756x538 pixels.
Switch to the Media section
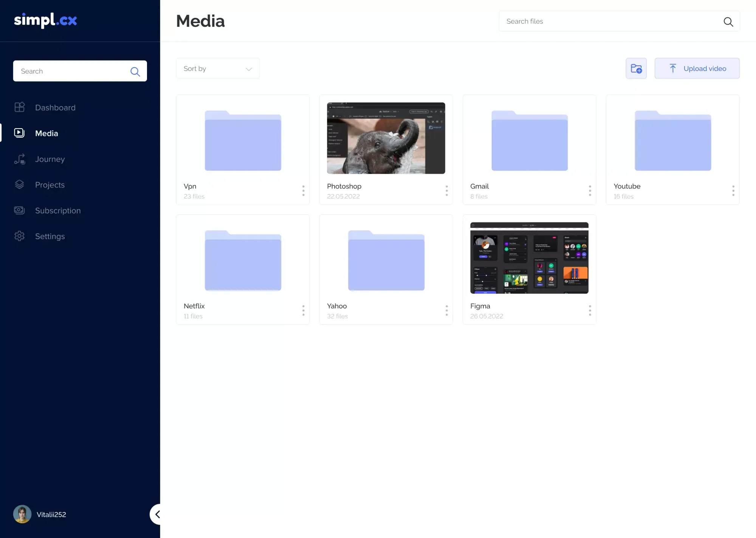pos(46,133)
